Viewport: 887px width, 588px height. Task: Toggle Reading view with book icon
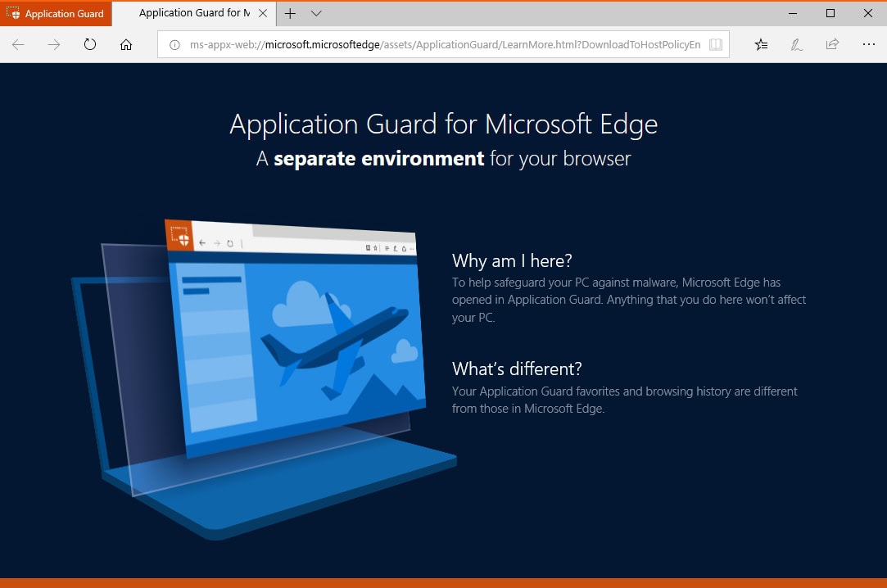click(x=716, y=44)
